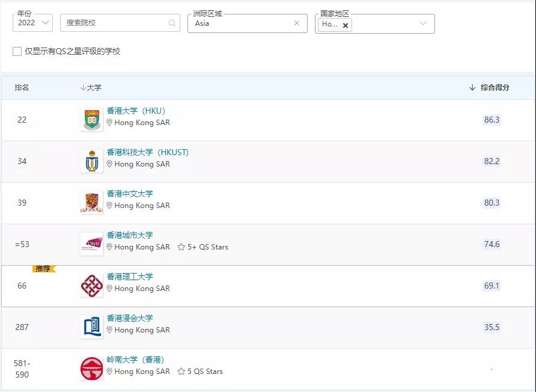Click location pin icon under 岭南大学
Viewport: 536px width, 392px height.
pos(109,371)
